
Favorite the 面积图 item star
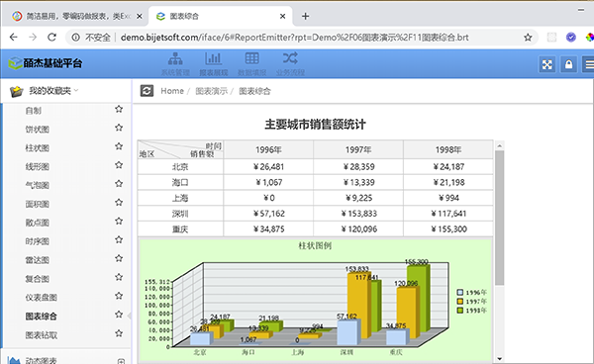119,202
